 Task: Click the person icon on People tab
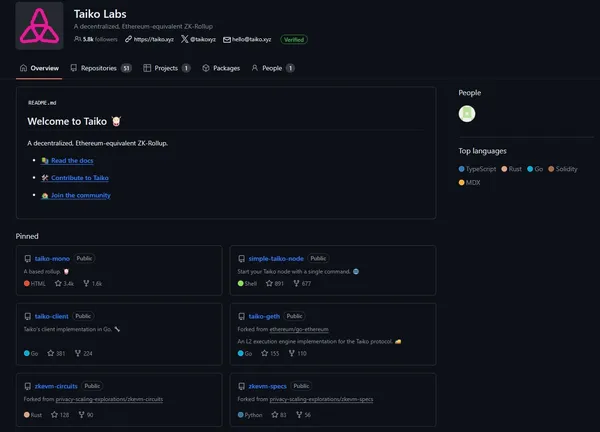254,68
